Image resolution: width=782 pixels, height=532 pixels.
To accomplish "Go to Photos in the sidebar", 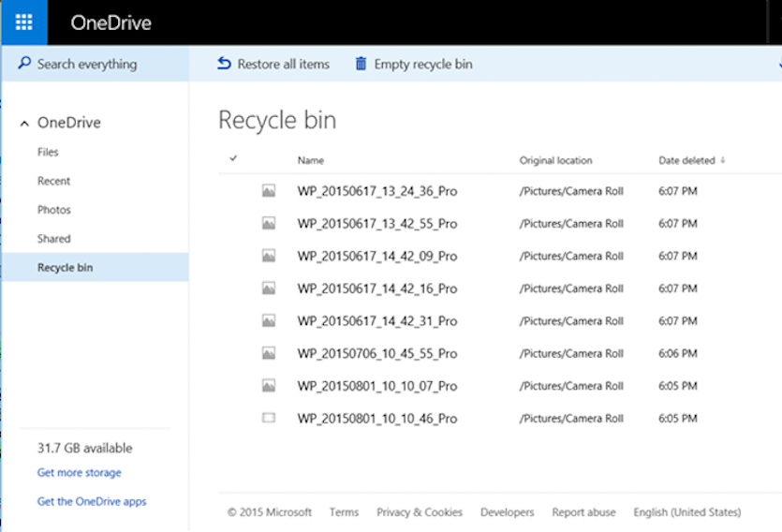I will [x=54, y=210].
